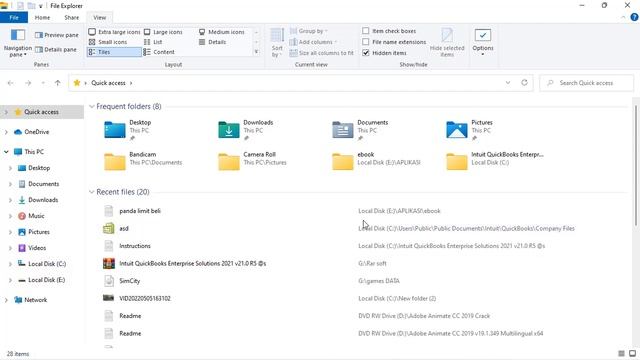Switch to the Home tab
Viewport: 640px width, 360px height.
42,18
